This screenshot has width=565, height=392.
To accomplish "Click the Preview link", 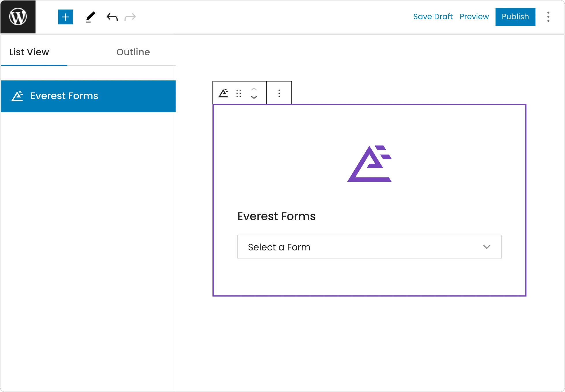I will [x=474, y=17].
